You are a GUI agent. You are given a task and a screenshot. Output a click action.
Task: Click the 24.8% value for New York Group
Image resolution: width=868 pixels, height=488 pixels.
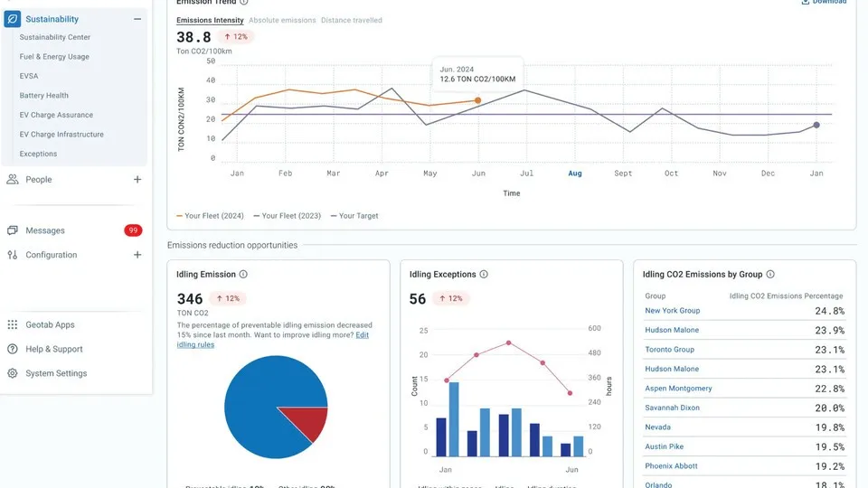[x=830, y=311]
